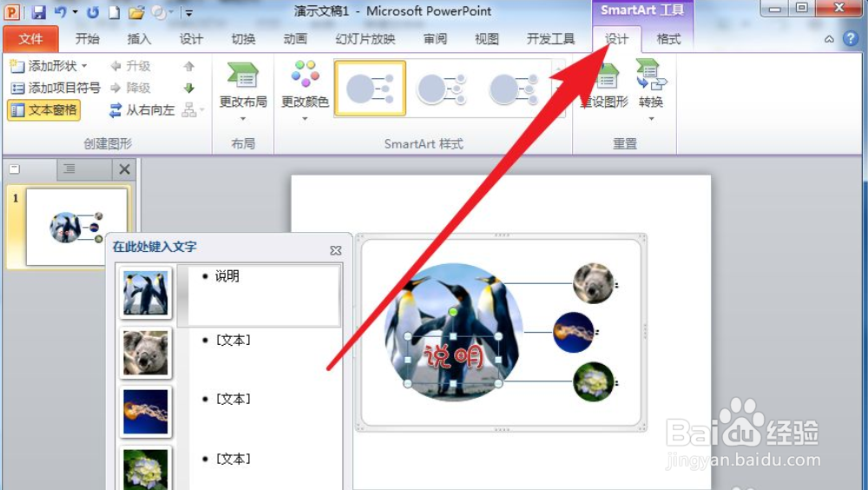Image resolution: width=868 pixels, height=490 pixels.
Task: Switch to Outline pane tab
Action: click(69, 169)
